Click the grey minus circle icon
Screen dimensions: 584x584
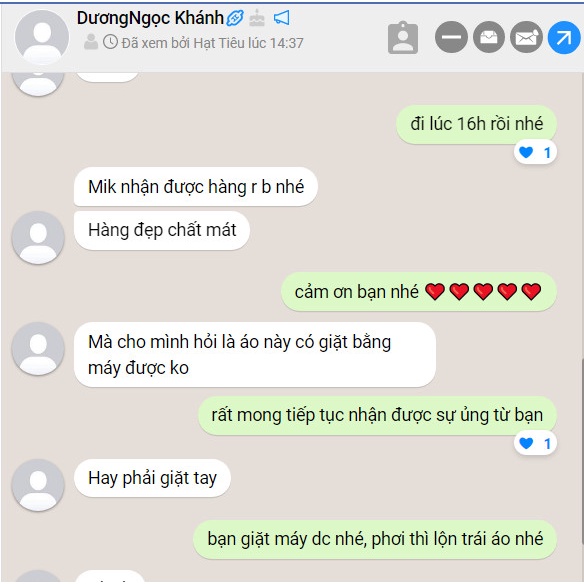tap(451, 37)
